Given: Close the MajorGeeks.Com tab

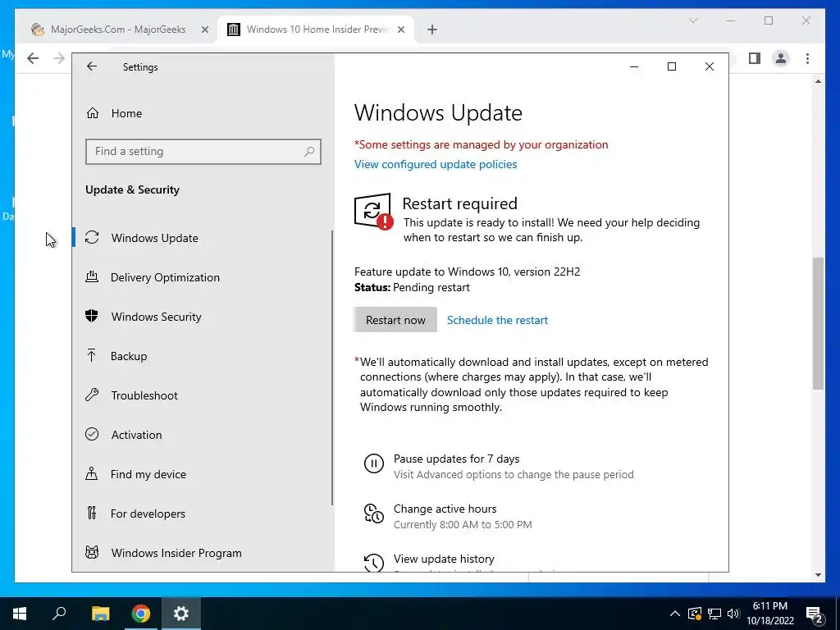Looking at the screenshot, I should 204,30.
